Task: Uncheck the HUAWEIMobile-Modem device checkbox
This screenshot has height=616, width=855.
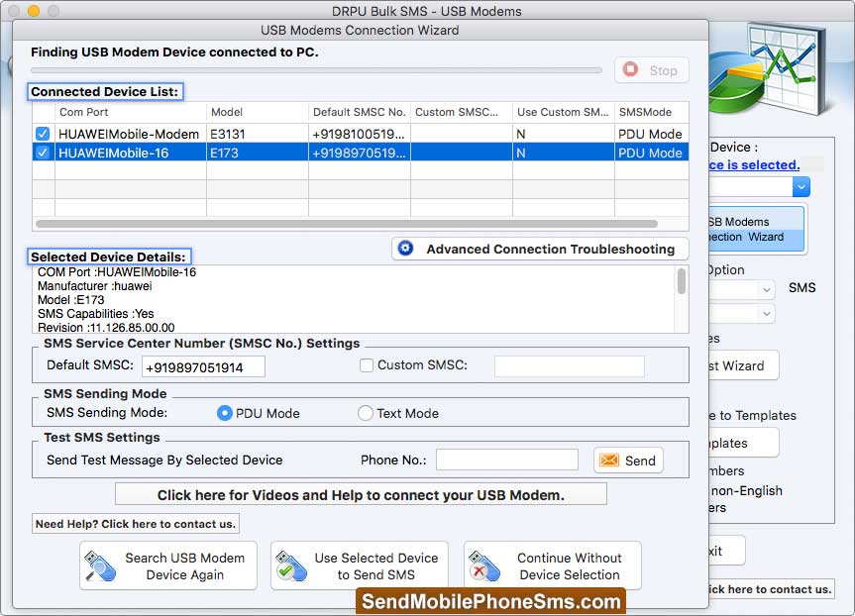Action: tap(43, 134)
